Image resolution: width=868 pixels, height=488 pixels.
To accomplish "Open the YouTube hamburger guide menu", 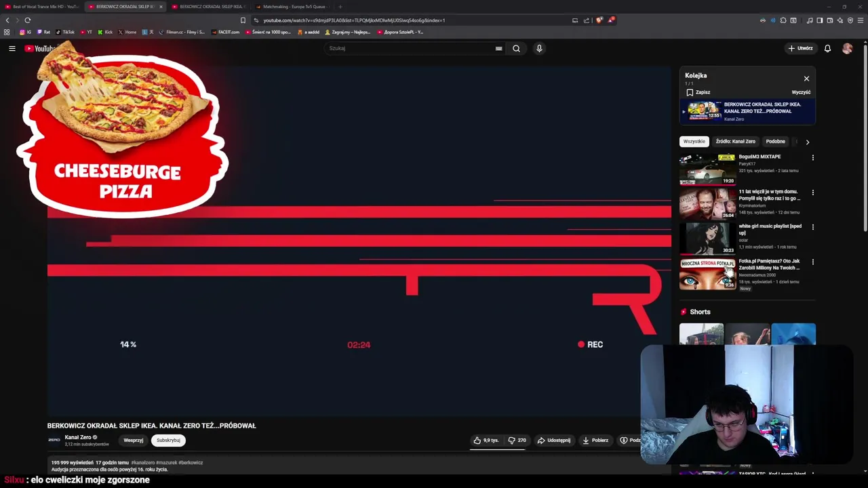I will tap(12, 48).
